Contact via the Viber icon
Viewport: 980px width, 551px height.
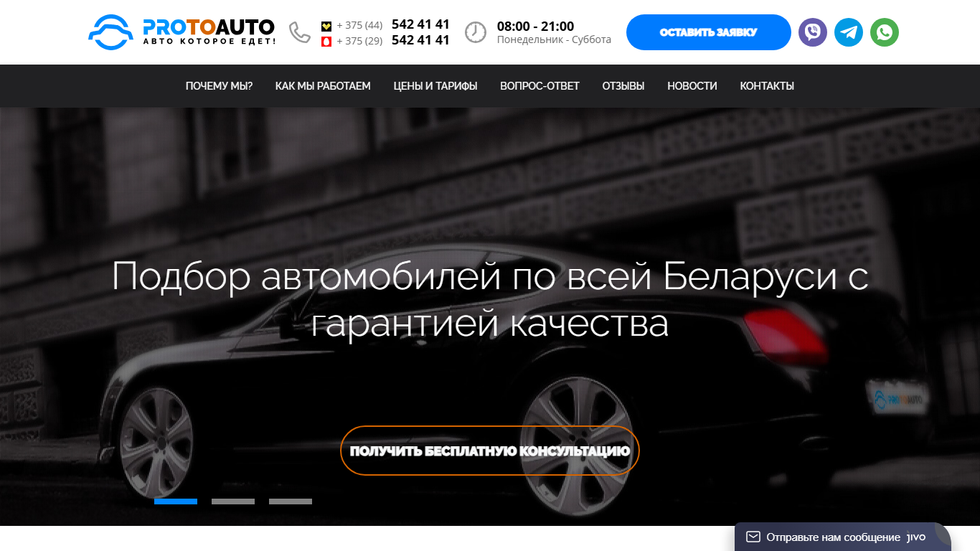click(813, 32)
